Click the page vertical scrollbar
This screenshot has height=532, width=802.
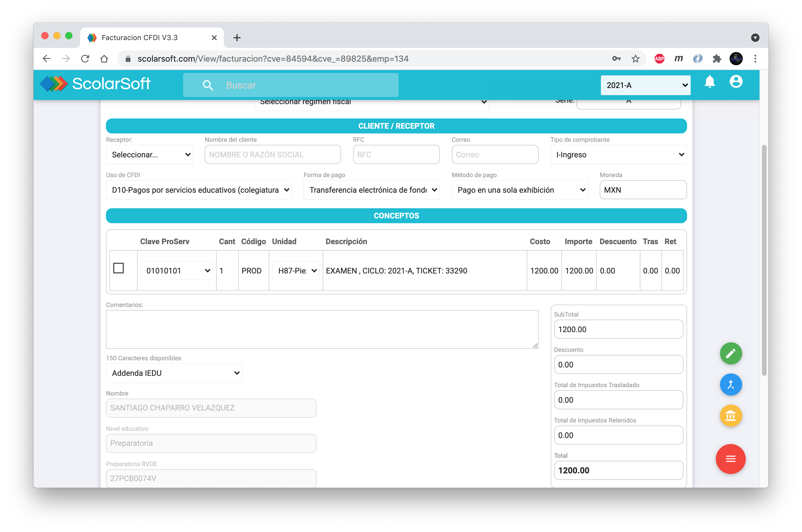(763, 260)
